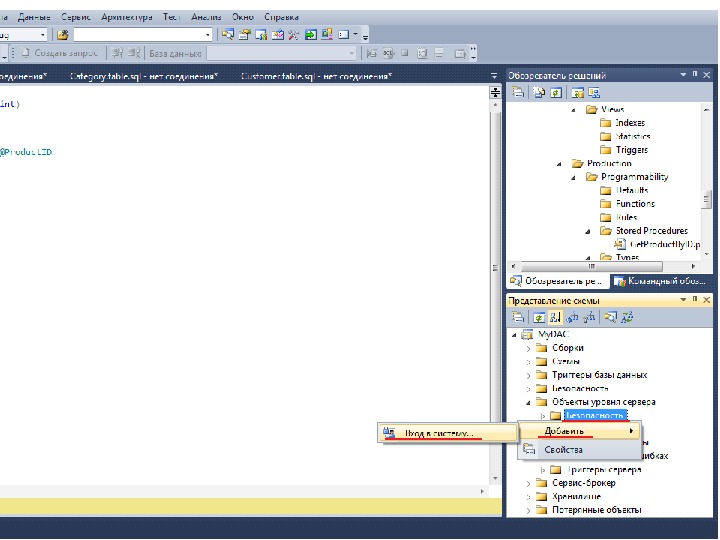
Task: Click the last synchronize icon in Schema View toolbar
Action: [x=627, y=317]
